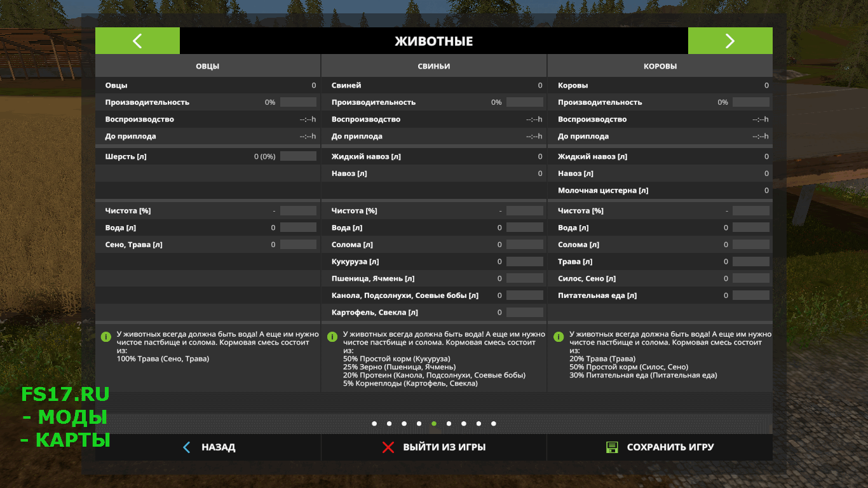
Task: Click the back chevron icon beside НАЗАД
Action: point(186,447)
